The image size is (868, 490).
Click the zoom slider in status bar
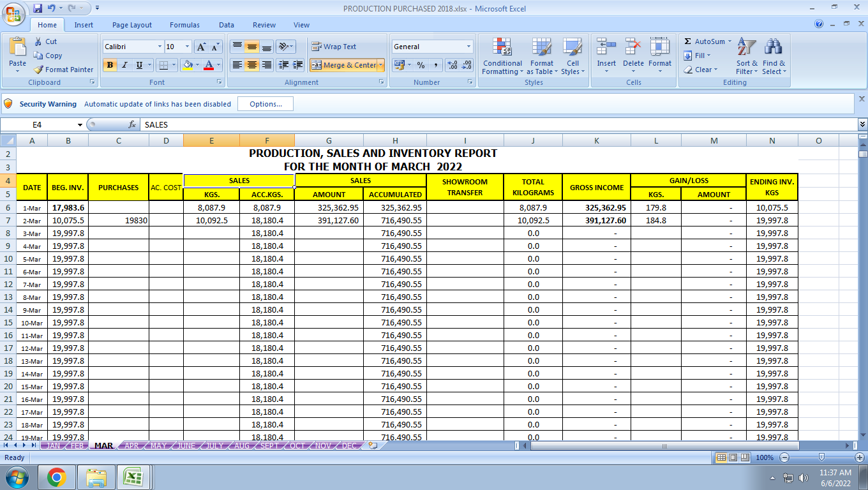(821, 457)
